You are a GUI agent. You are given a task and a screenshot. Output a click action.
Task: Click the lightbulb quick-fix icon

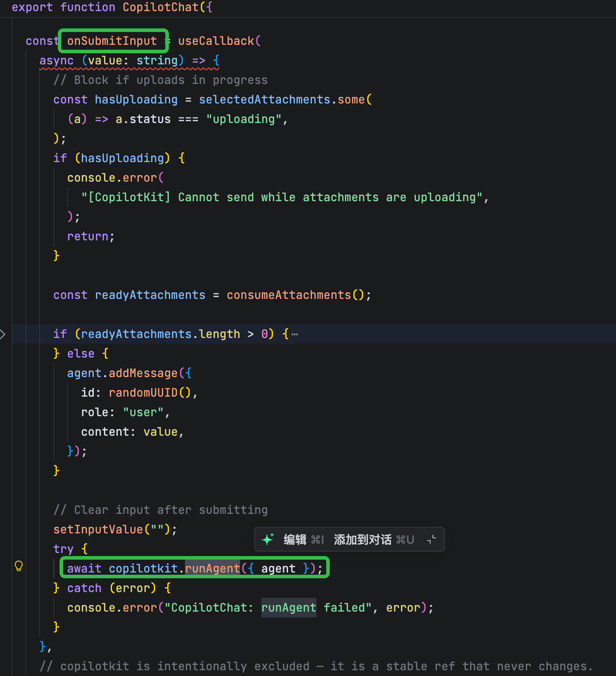(19, 566)
